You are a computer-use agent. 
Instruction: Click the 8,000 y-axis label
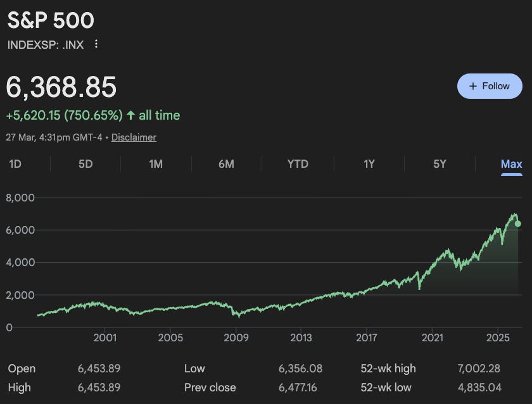(20, 198)
